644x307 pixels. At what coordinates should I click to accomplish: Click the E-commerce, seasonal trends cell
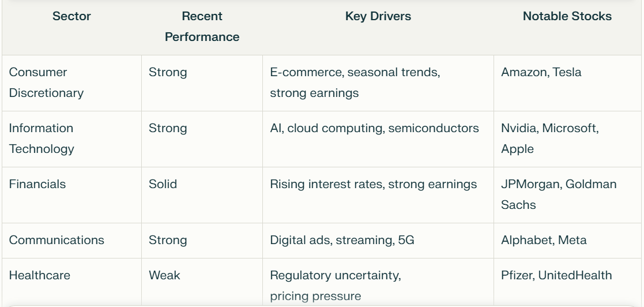(378, 83)
